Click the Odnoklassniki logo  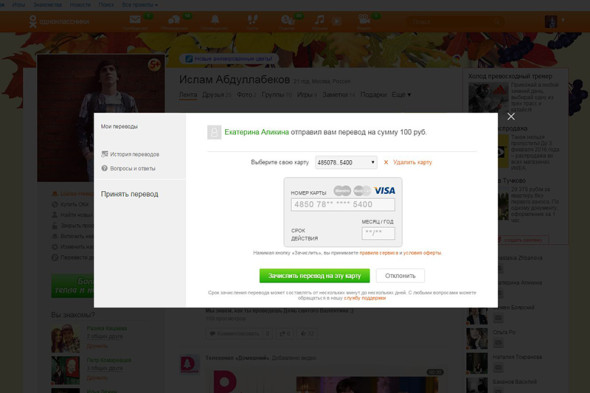59,21
